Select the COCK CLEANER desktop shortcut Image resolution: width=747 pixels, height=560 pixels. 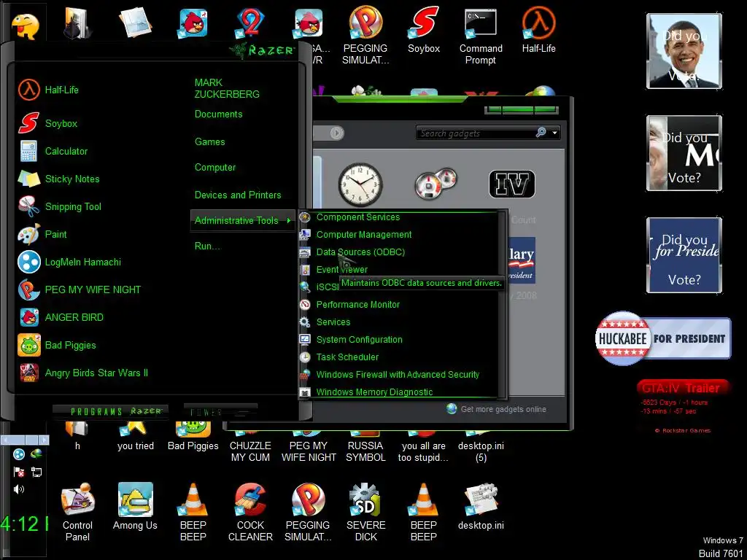pyautogui.click(x=251, y=513)
